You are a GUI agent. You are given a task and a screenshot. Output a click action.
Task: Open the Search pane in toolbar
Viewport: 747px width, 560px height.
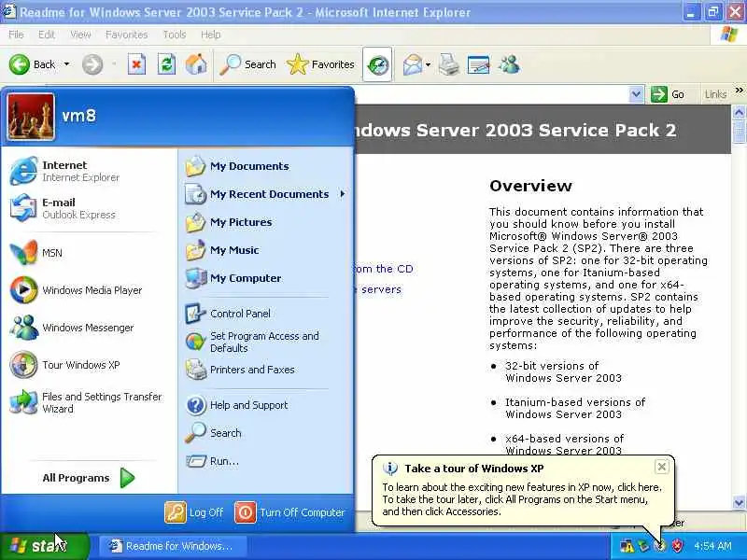click(x=248, y=64)
